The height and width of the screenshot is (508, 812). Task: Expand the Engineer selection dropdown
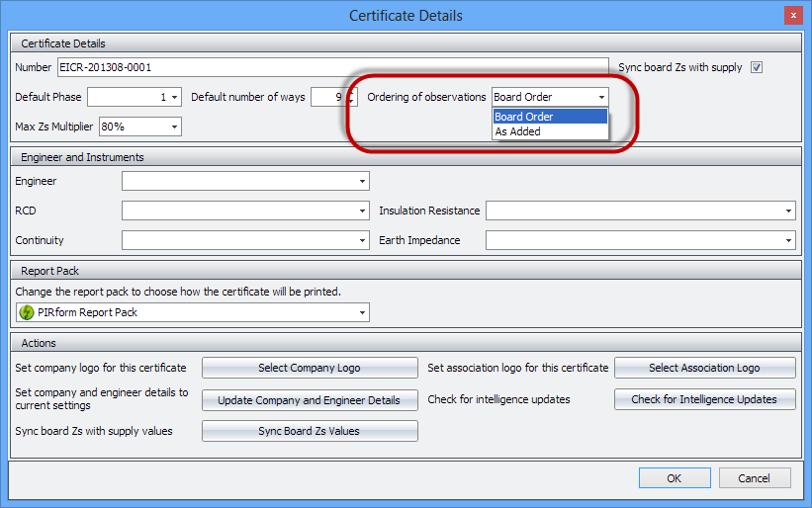pos(363,181)
